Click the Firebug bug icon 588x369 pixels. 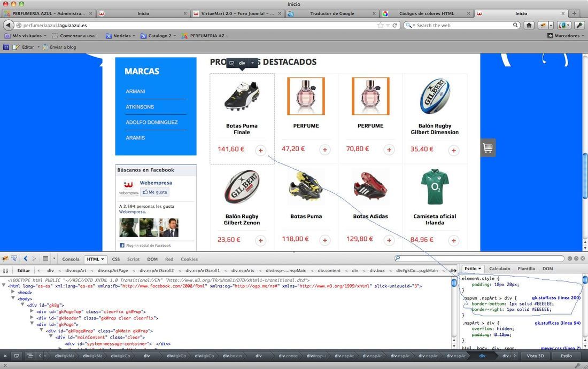(x=5, y=259)
